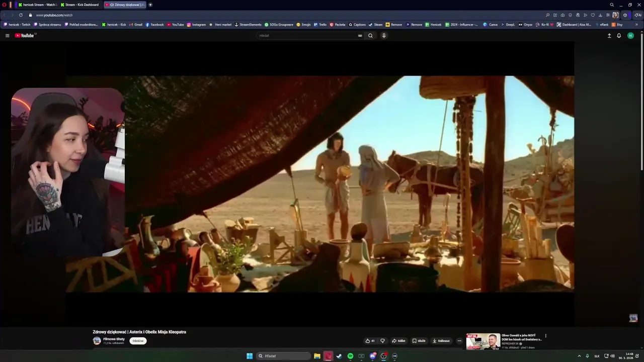Open more actions three-dot menu under video
This screenshot has height=362, width=644.
pos(459,341)
